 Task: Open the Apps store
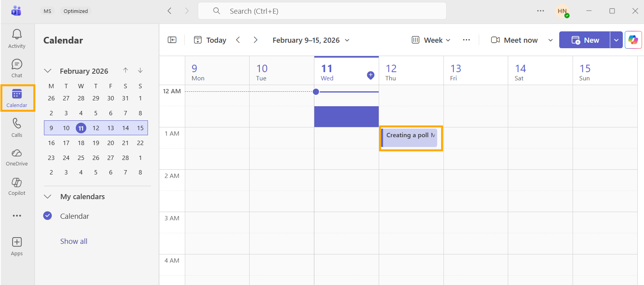tap(17, 247)
